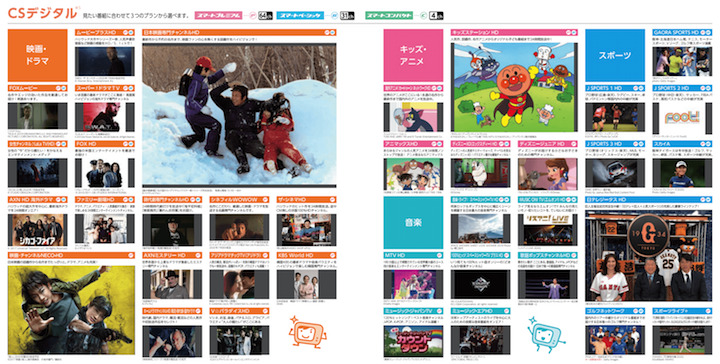Select the green Smart Compact plan label
Image resolution: width=720 pixels, height=364 pixels.
(389, 15)
